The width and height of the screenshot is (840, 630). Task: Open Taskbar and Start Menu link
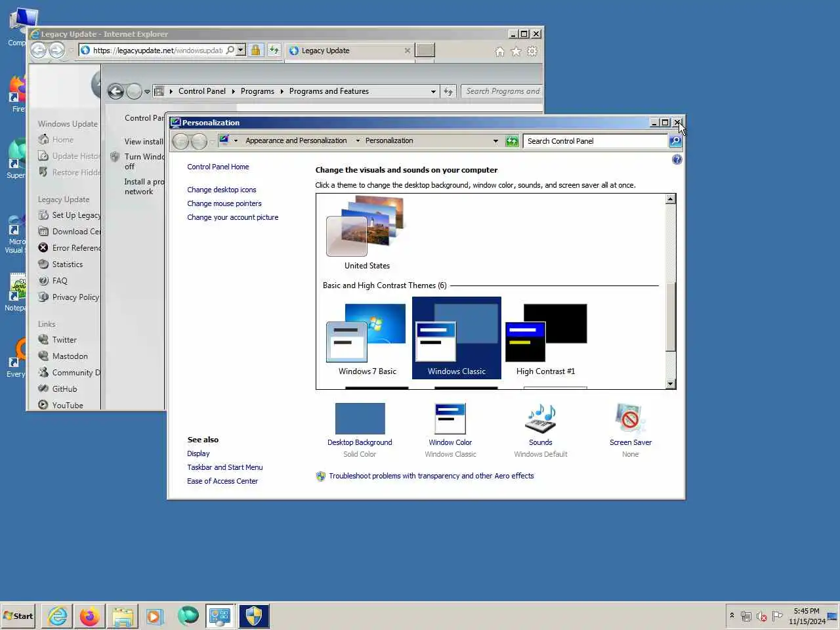click(225, 467)
